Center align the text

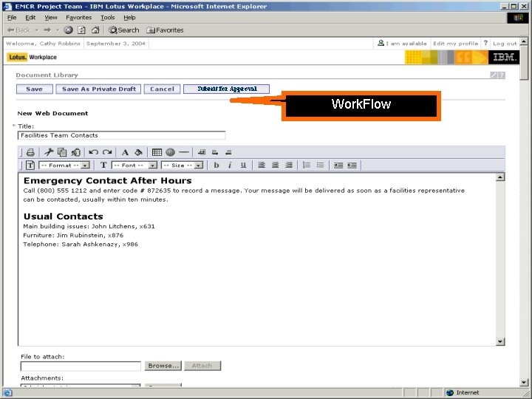point(275,166)
